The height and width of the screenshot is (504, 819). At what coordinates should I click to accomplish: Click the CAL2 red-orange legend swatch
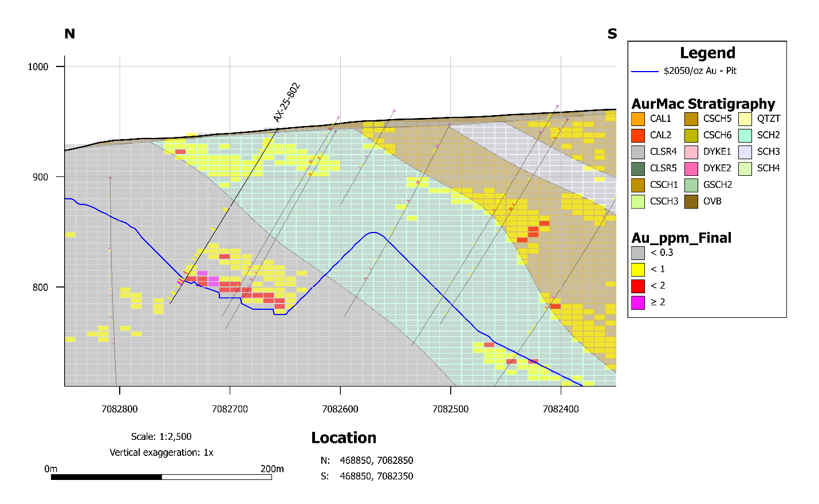[x=638, y=136]
